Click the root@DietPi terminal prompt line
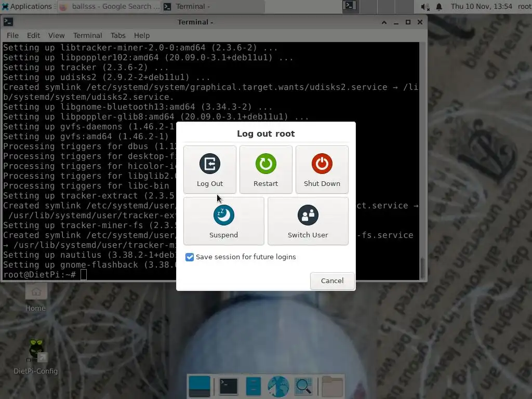 pos(45,274)
